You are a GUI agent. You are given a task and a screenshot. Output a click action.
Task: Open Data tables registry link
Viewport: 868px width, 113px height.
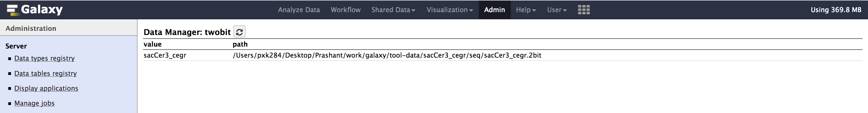coord(45,74)
